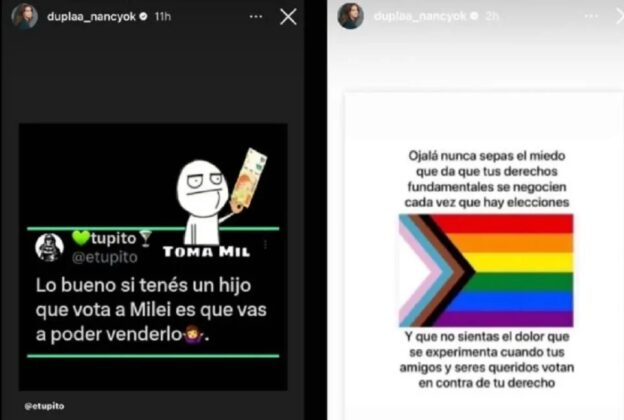
Task: Click the duplaa_nancyok username on left story
Action: pyautogui.click(x=91, y=17)
